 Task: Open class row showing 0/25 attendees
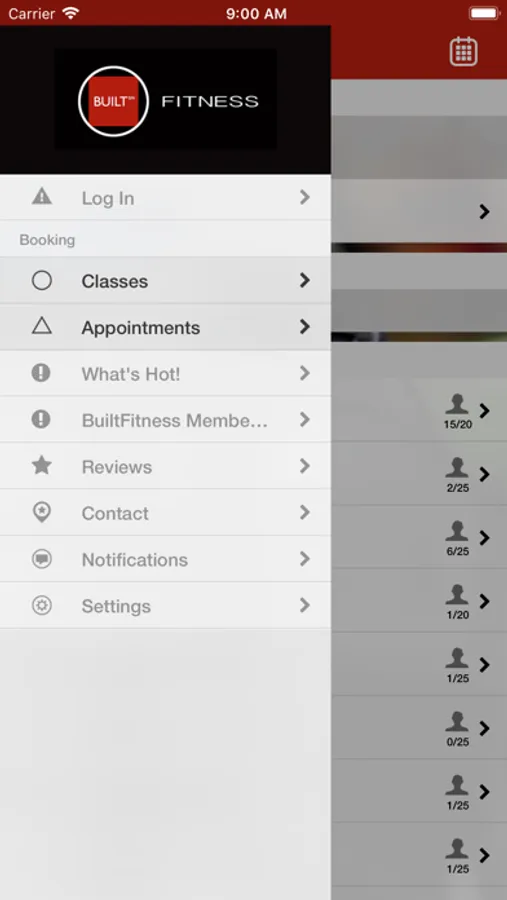tap(419, 728)
